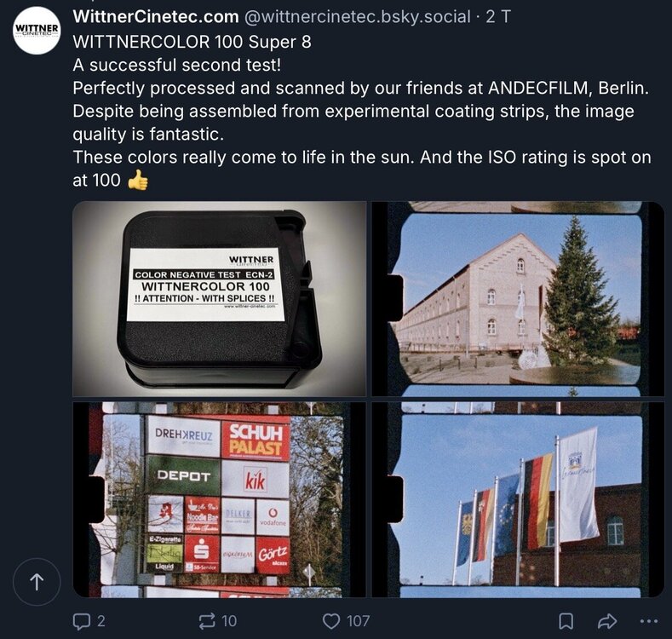Share the post via the arrow icon
Viewport: 672px width, 639px height.
point(607,621)
